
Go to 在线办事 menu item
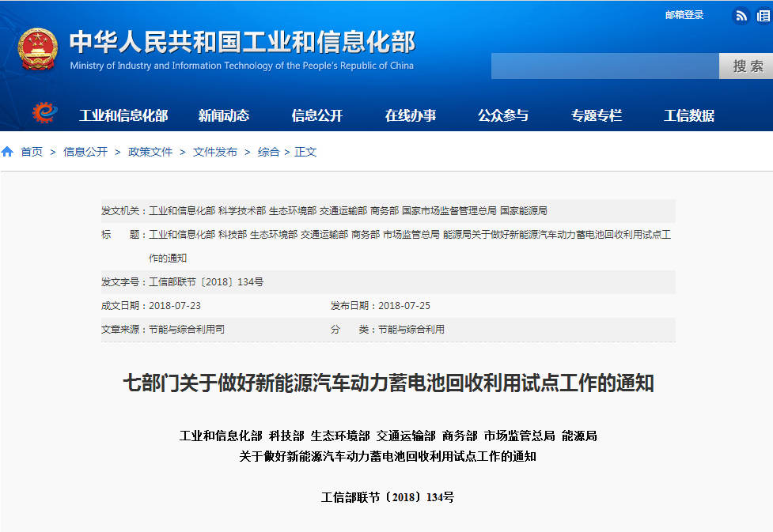point(410,115)
